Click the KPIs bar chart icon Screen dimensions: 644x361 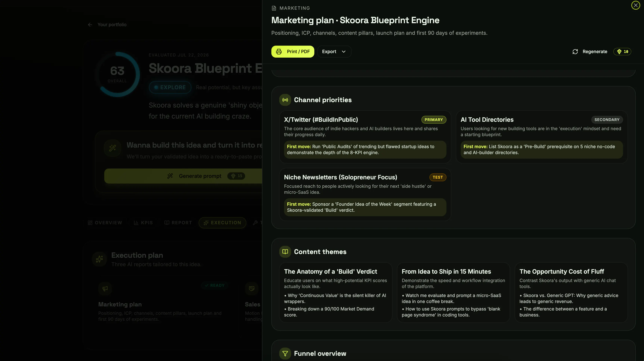click(136, 223)
